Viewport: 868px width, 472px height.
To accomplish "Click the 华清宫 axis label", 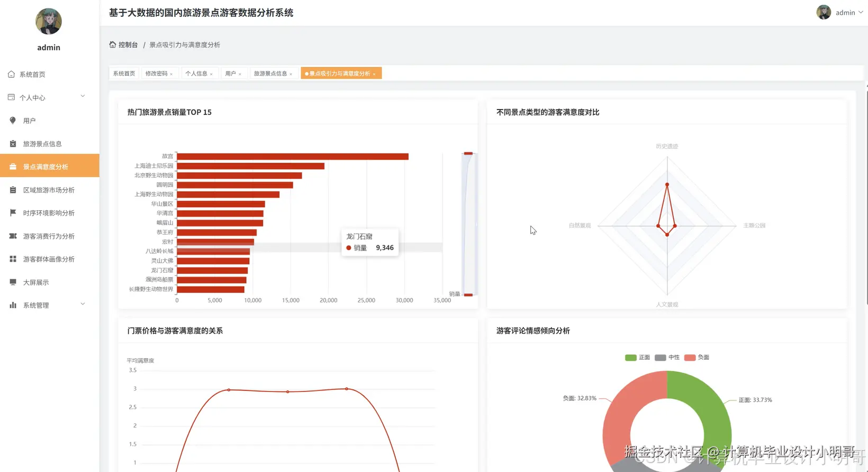I will [165, 213].
